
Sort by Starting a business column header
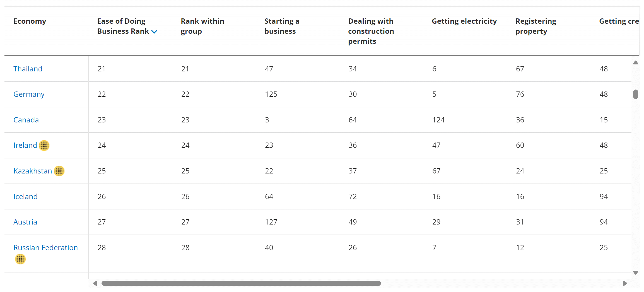282,26
